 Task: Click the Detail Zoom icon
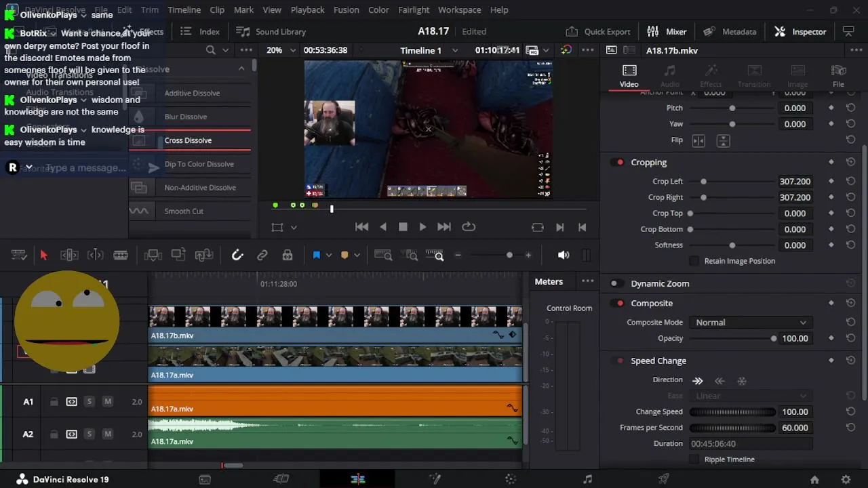(410, 255)
